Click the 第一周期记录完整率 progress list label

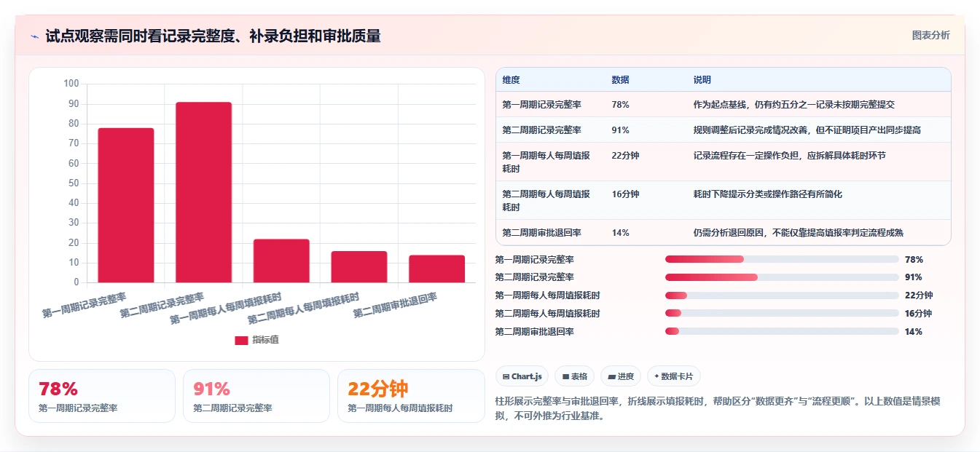[535, 259]
